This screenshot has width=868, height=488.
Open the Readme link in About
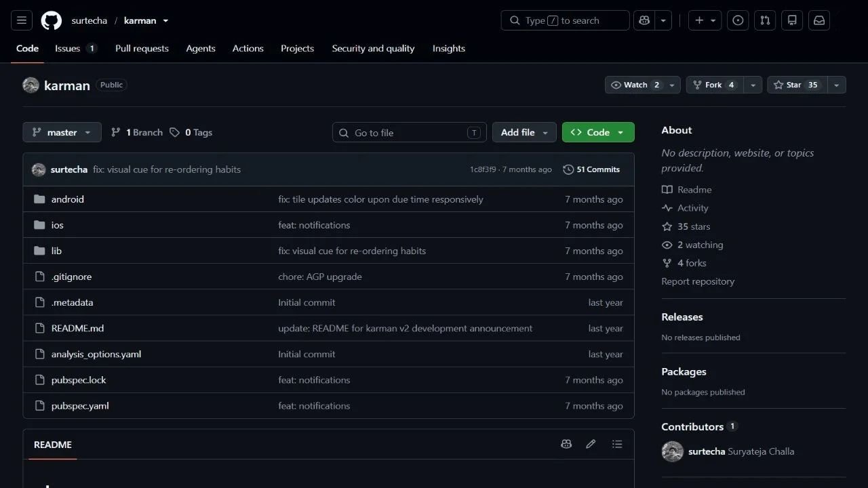(x=687, y=190)
